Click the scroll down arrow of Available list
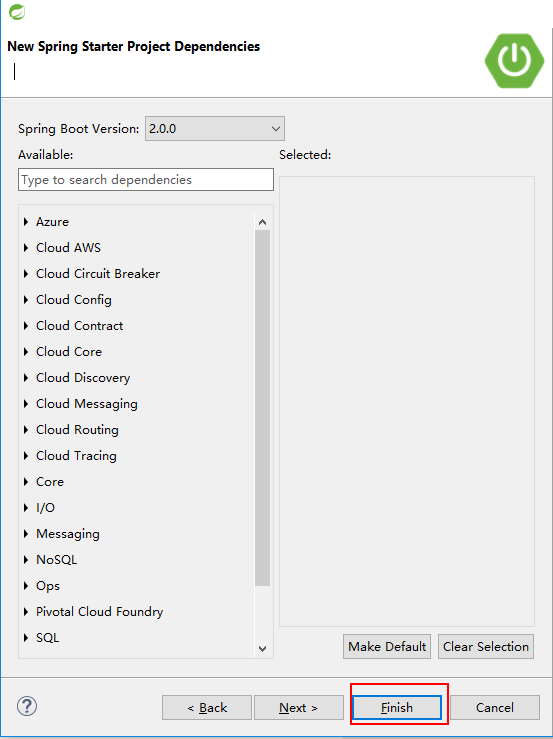Screen dimensions: 553x739 click(x=263, y=649)
